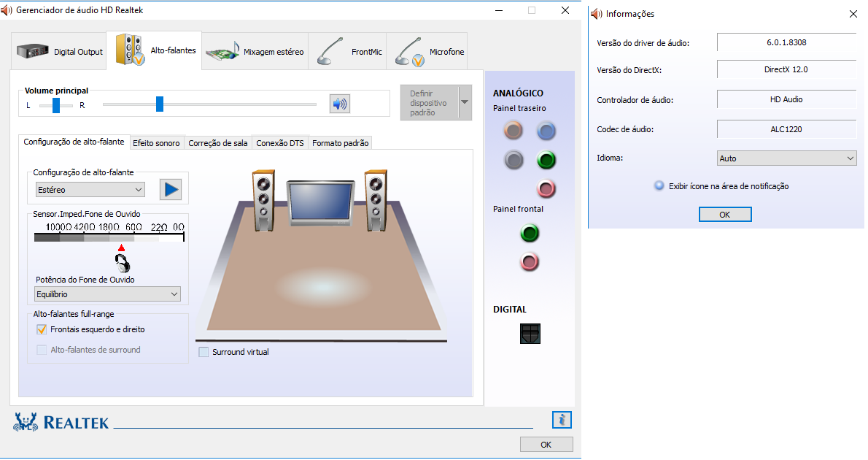Click OK in the Informações window
868x460 pixels.
pos(724,215)
